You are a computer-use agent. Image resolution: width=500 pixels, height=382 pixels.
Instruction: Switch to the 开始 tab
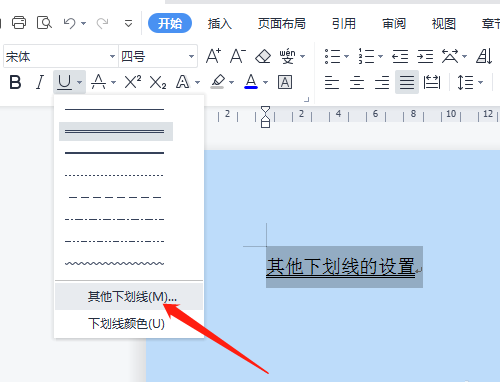click(x=170, y=23)
